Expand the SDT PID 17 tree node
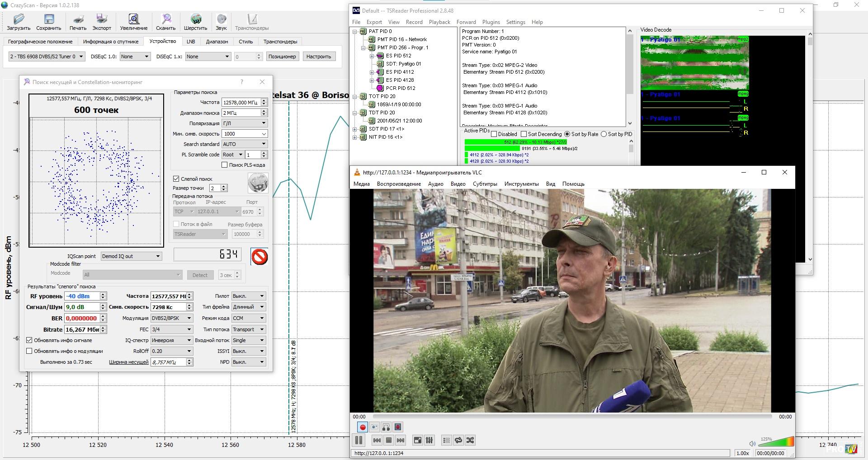 click(x=355, y=129)
